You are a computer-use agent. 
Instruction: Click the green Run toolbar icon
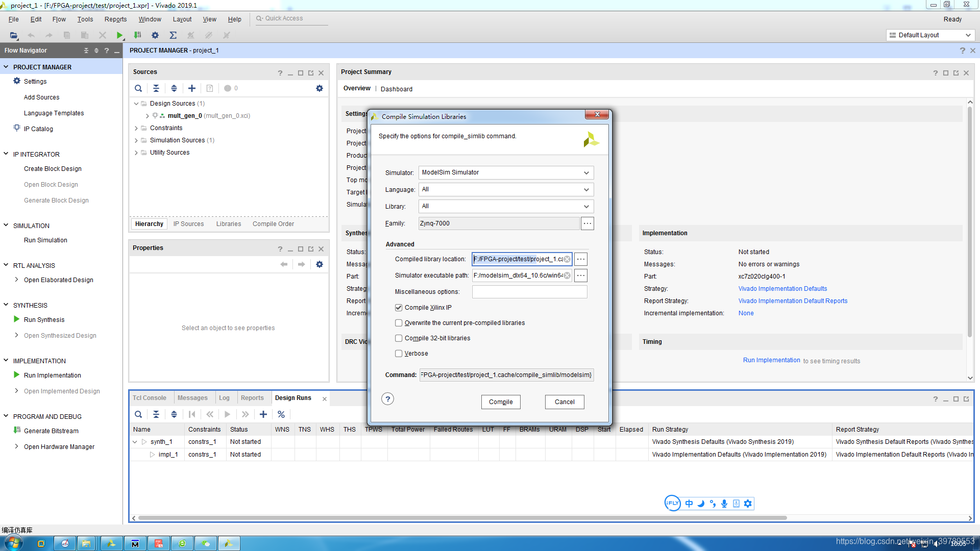pos(119,35)
